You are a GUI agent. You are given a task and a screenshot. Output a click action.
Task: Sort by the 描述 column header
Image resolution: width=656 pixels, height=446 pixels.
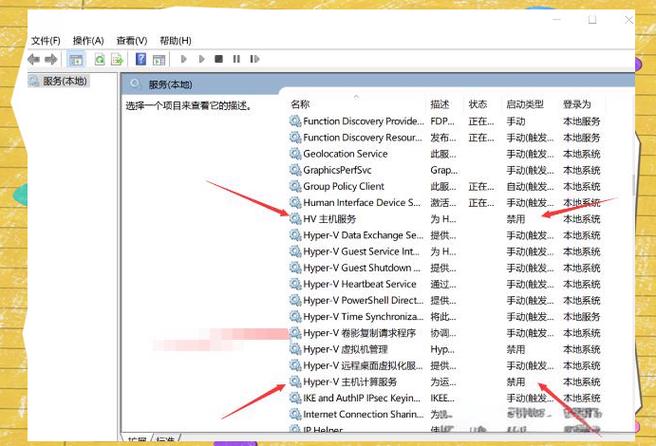click(440, 104)
